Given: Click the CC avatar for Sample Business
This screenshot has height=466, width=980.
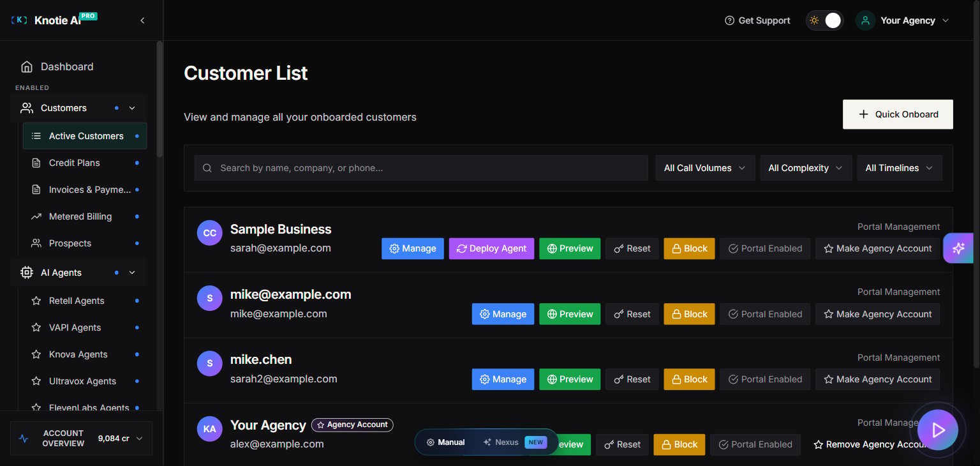Looking at the screenshot, I should coord(210,233).
